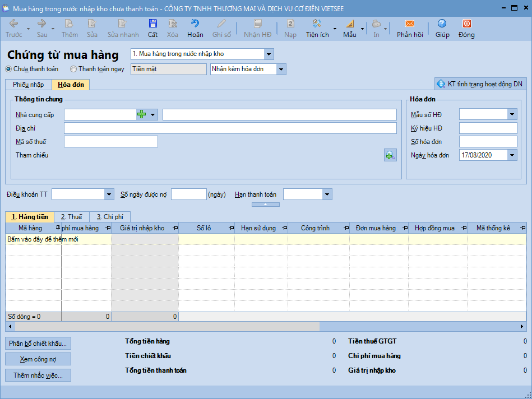Screen dimensions: 532x399
Task: Open the Ngày hóa đơn date picker
Action: (x=512, y=155)
